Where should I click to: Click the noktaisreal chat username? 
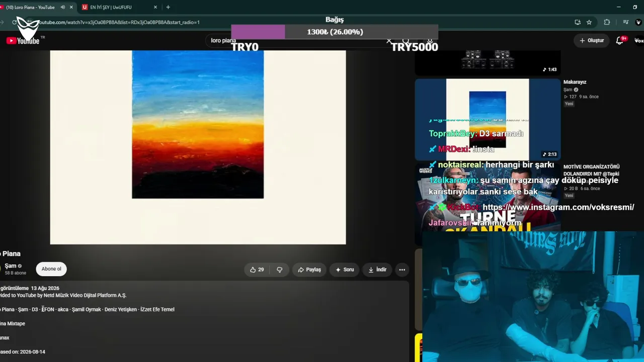(x=460, y=165)
